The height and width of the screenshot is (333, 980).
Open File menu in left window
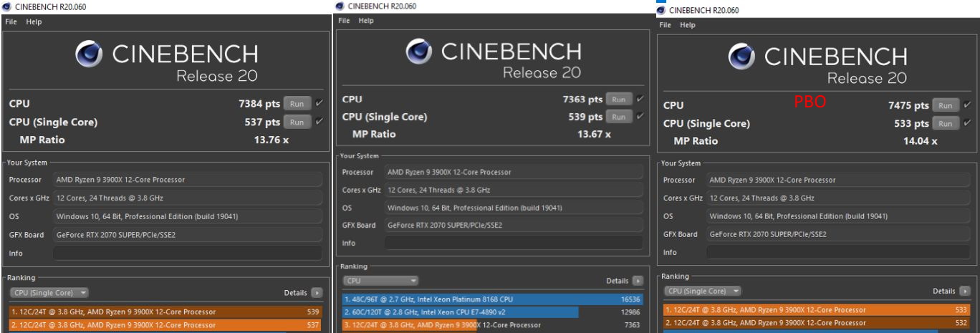(x=11, y=21)
